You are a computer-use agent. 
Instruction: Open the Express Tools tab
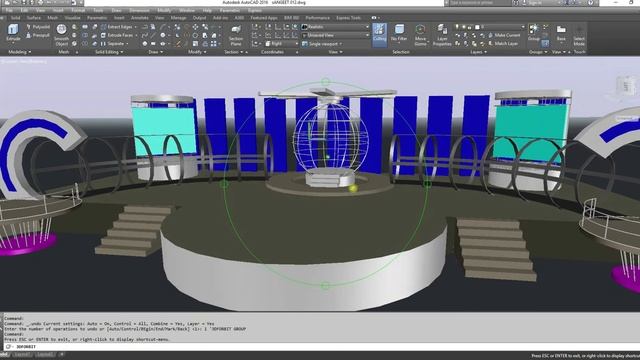coord(349,18)
